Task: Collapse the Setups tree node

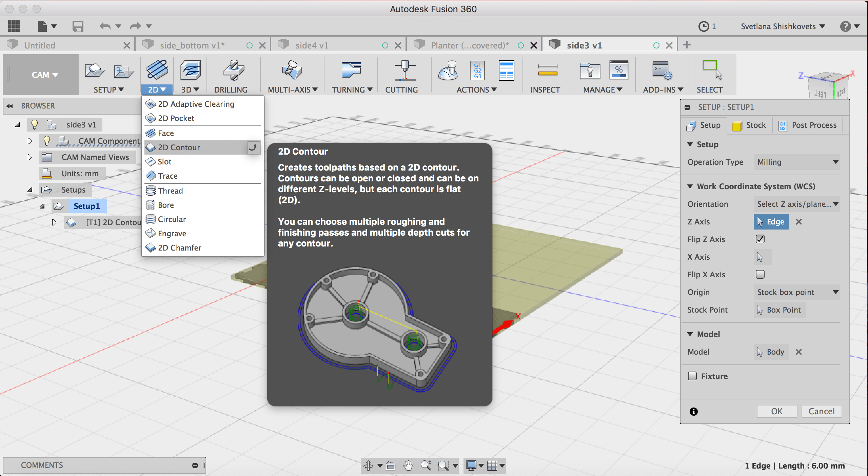Action: point(29,190)
